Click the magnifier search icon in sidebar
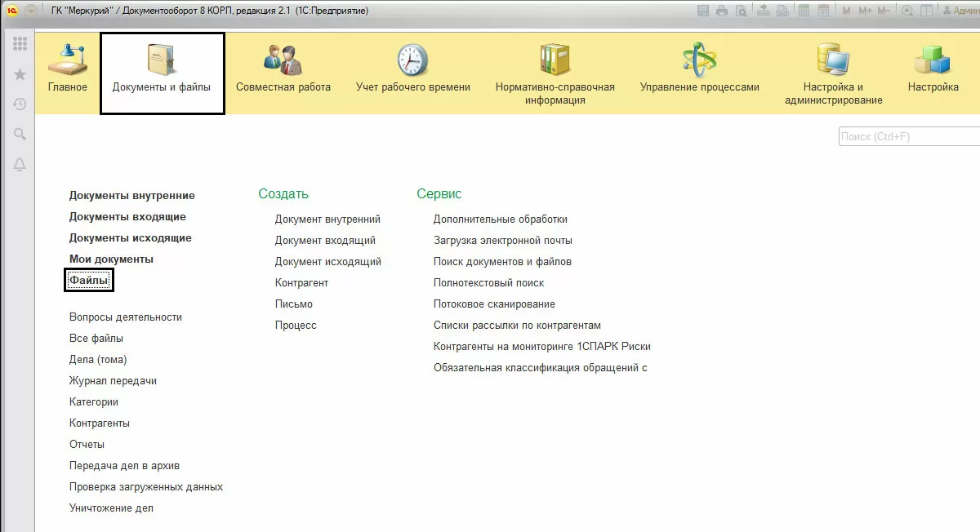 point(20,134)
